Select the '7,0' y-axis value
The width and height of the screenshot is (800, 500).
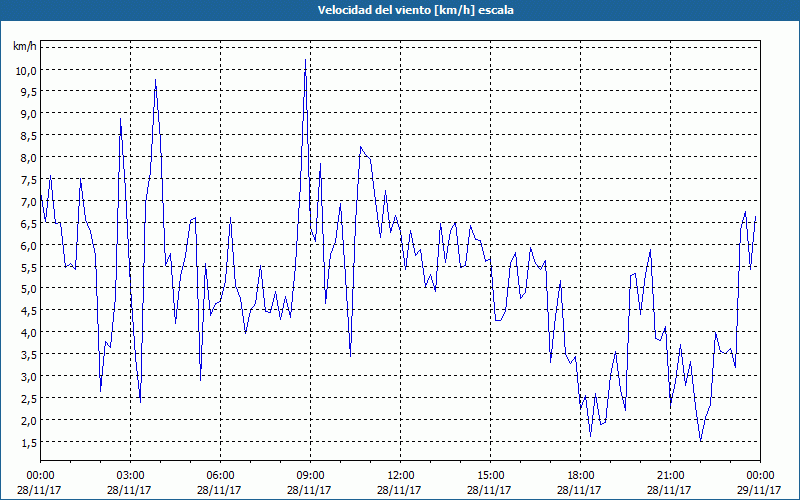(x=28, y=202)
